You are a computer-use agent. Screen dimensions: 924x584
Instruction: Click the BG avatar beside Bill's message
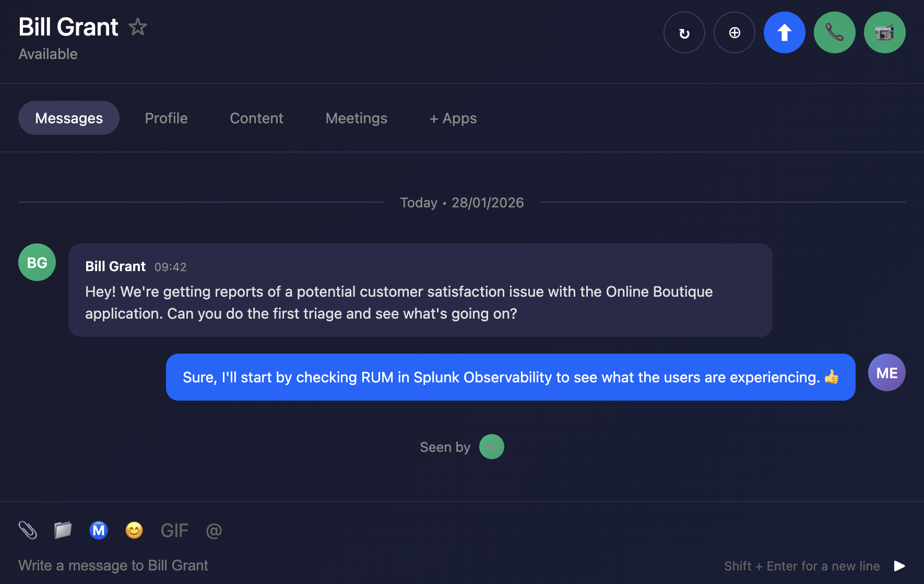(37, 262)
